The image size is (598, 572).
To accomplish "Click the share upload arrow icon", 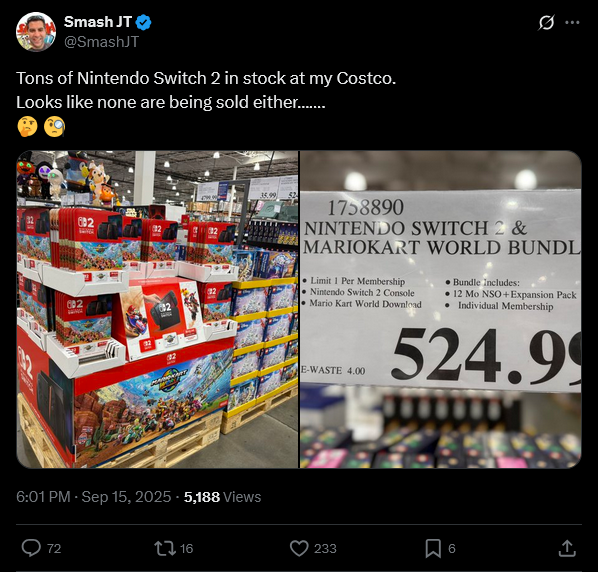I will tap(567, 548).
